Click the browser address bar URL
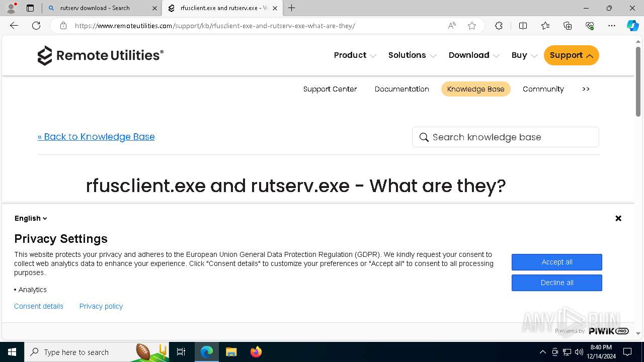The width and height of the screenshot is (644, 362). [x=215, y=26]
